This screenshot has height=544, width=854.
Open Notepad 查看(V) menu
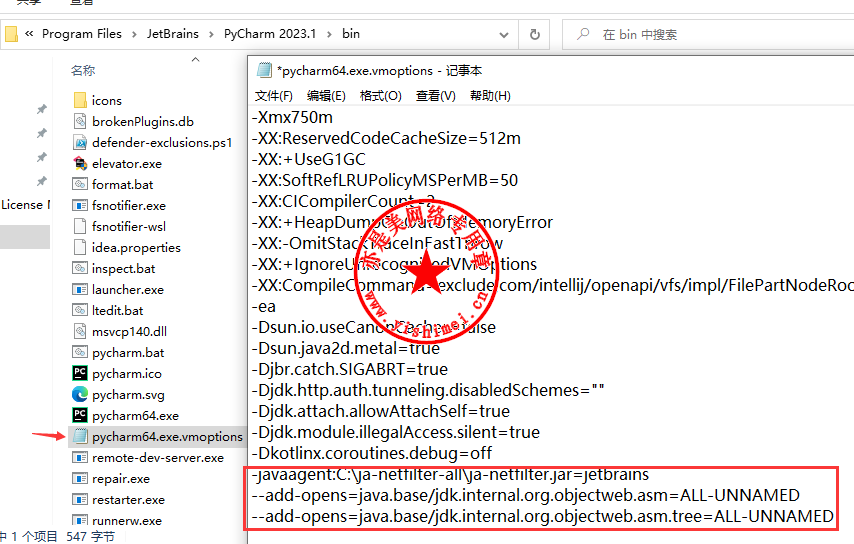(436, 96)
